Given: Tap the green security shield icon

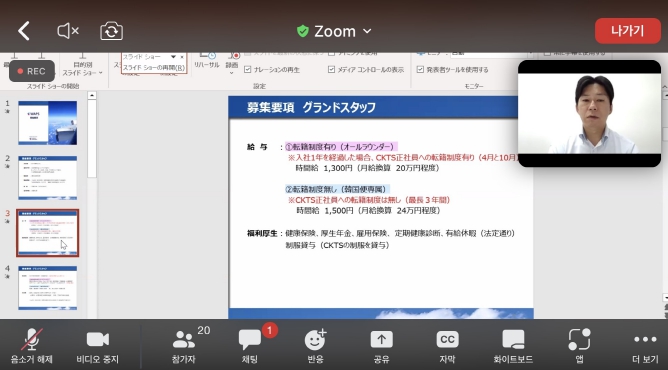Looking at the screenshot, I should pyautogui.click(x=303, y=31).
